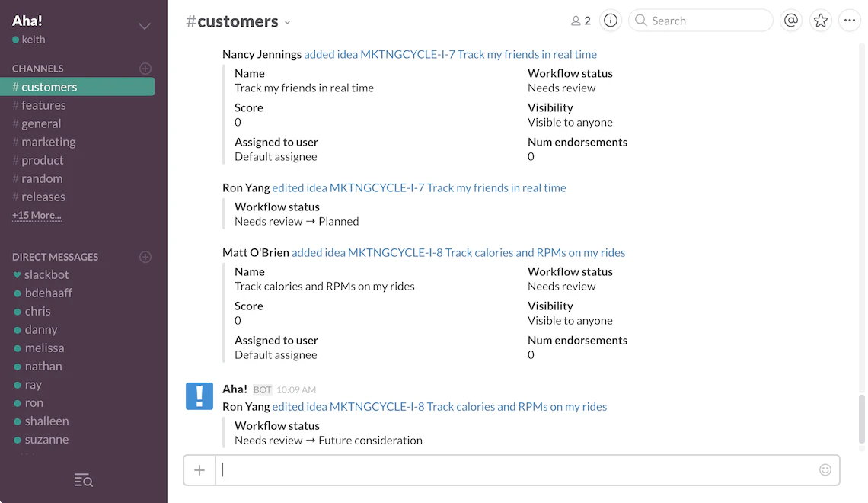The image size is (868, 503).
Task: Click the channel details info icon
Action: [610, 21]
